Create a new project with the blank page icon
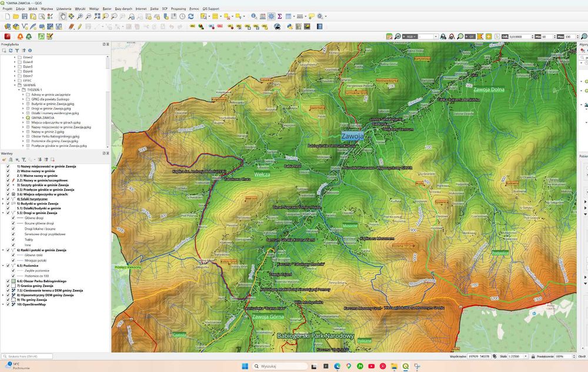Image resolution: width=588 pixels, height=372 pixels. click(7, 16)
